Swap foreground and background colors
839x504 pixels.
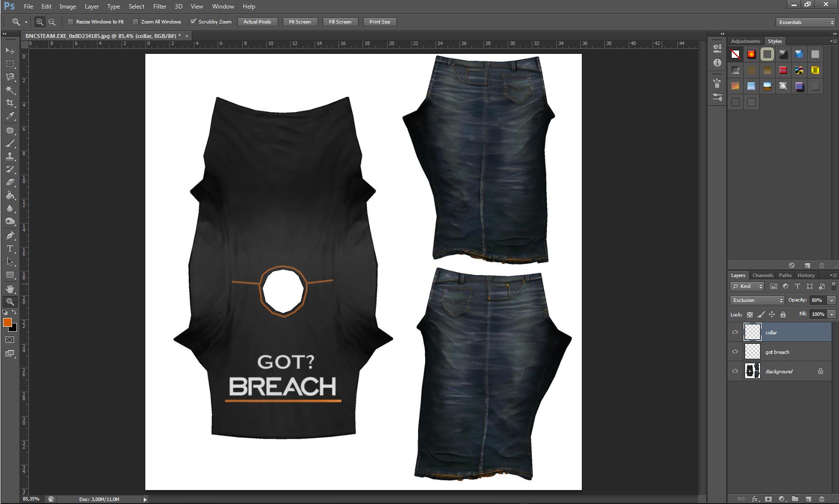(x=14, y=312)
